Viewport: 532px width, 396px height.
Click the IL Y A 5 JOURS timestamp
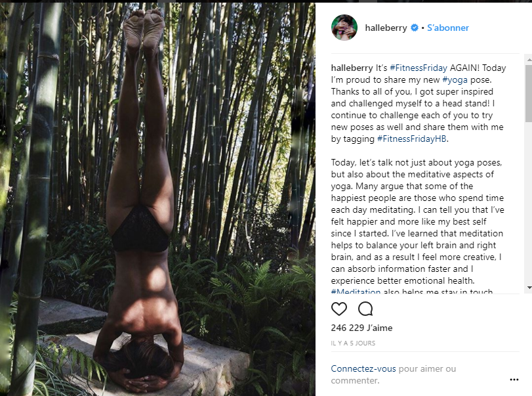pos(354,343)
